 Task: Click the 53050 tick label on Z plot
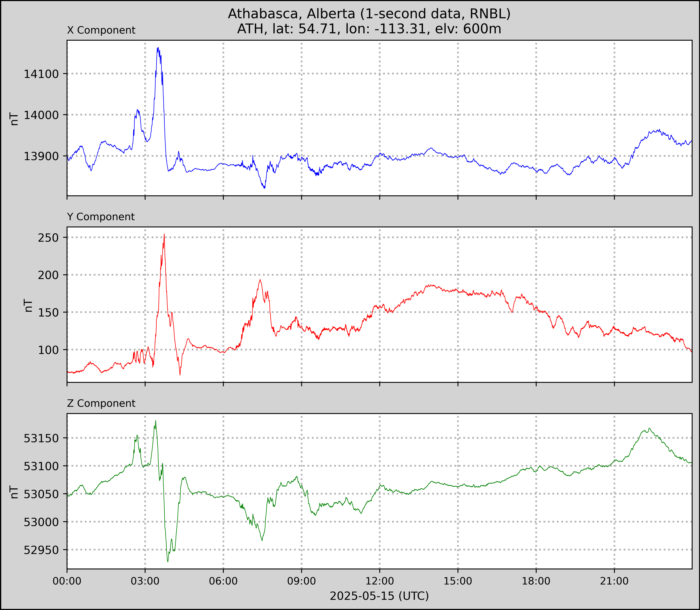coord(41,494)
